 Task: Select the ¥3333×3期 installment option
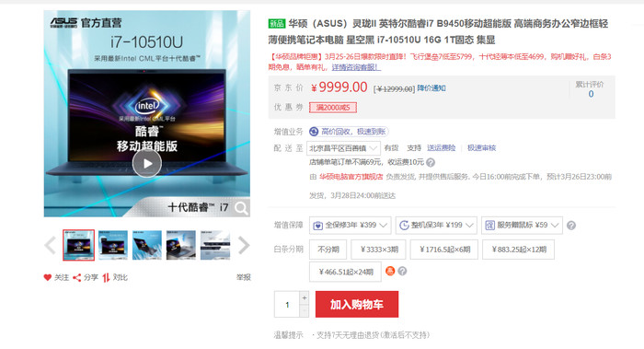(379, 250)
